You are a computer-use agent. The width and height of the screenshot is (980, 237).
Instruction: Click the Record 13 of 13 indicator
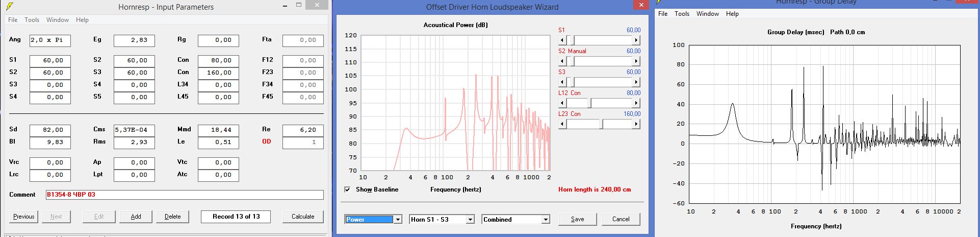coord(236,217)
